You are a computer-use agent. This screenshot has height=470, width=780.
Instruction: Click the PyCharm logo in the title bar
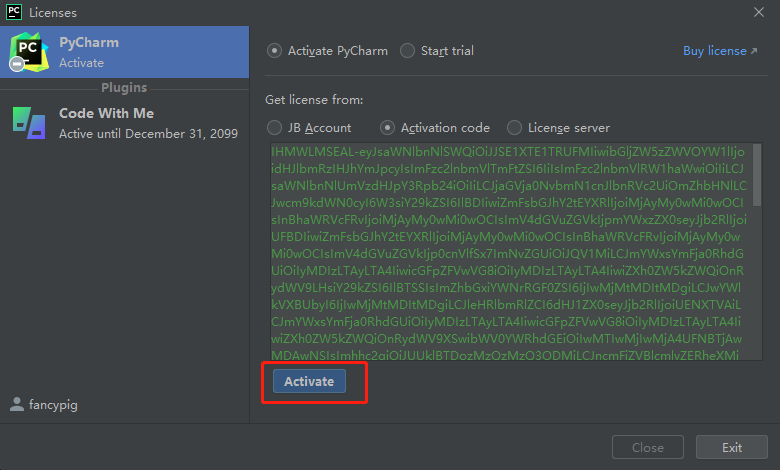point(13,13)
